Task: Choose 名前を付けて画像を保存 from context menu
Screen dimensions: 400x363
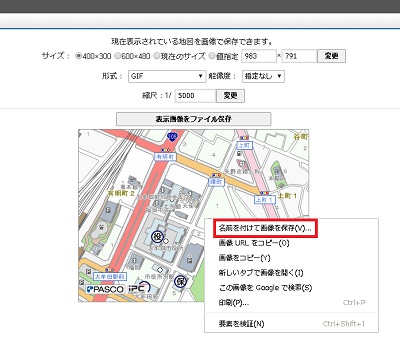Action: point(265,228)
